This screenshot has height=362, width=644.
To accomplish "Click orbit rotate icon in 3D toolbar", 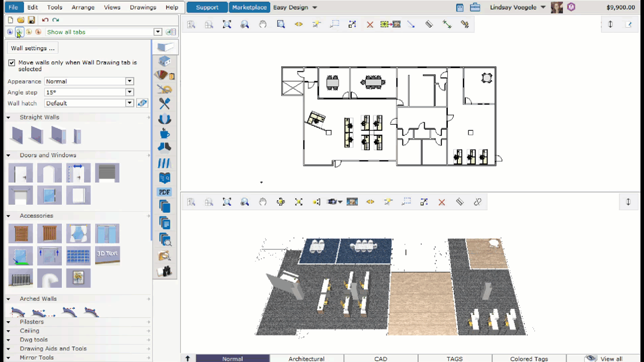I will pos(281,202).
